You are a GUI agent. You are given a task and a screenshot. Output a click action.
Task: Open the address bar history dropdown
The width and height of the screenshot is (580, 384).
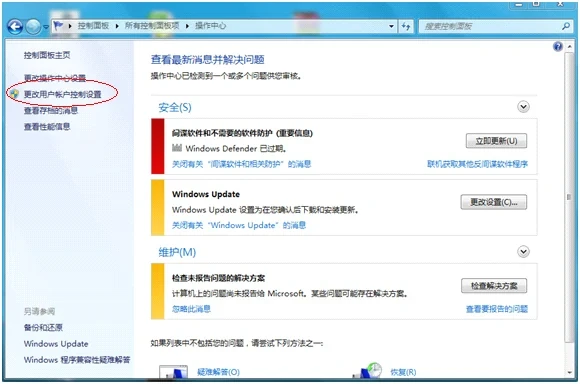pyautogui.click(x=391, y=26)
